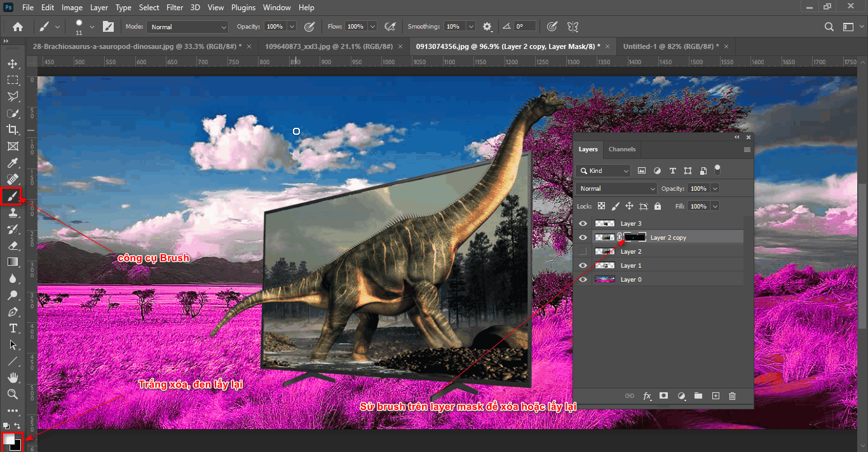Click the Create new layer icon
The height and width of the screenshot is (452, 868).
click(715, 396)
